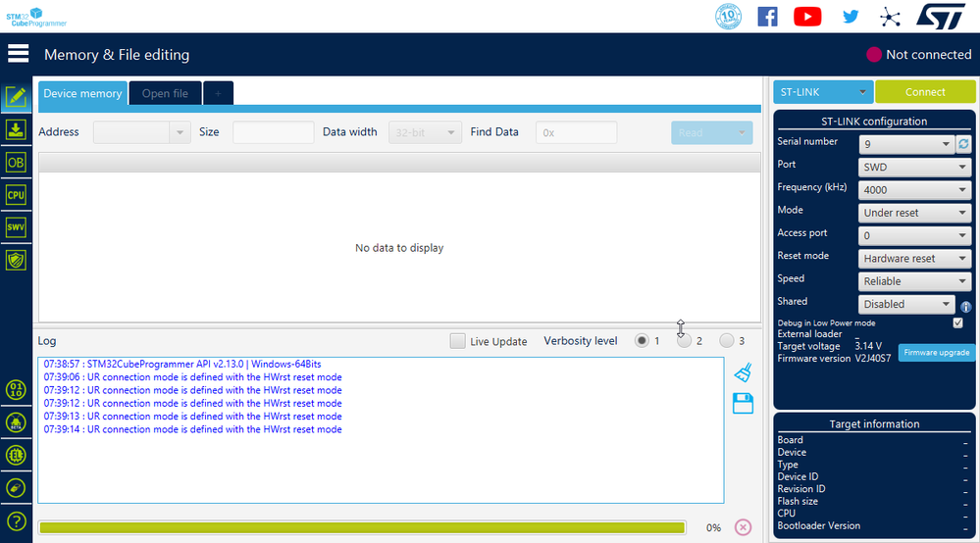Viewport: 980px width, 543px height.
Task: Click the Address input field
Action: coord(131,132)
